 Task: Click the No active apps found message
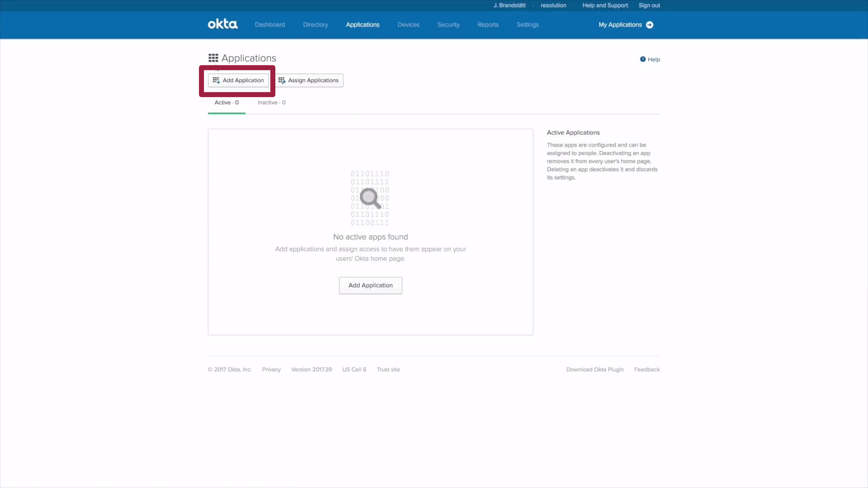[371, 237]
